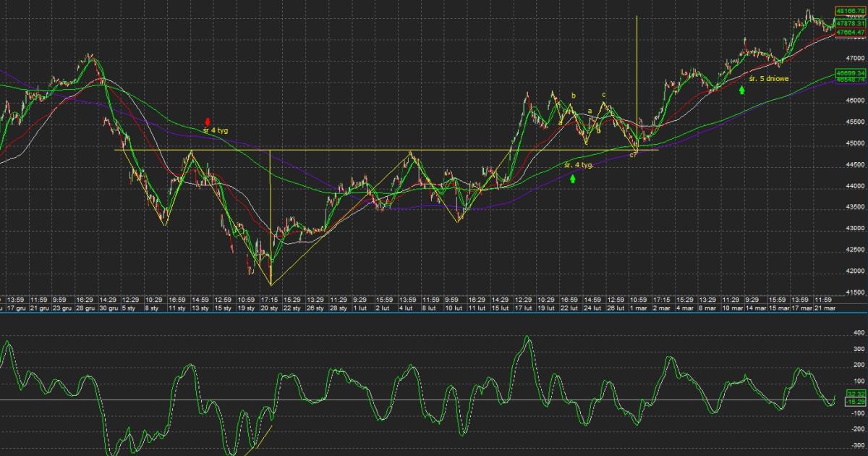This screenshot has height=456, width=868.
Task: Select the yellow 'śr. 4 tyg.' annotation label
Action: coord(579,166)
